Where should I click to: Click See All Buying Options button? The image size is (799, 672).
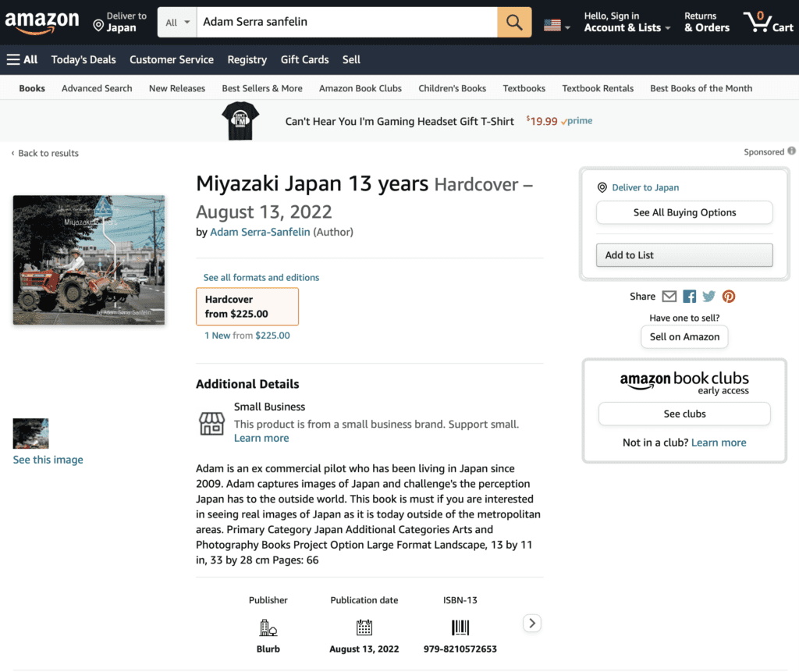pyautogui.click(x=684, y=212)
